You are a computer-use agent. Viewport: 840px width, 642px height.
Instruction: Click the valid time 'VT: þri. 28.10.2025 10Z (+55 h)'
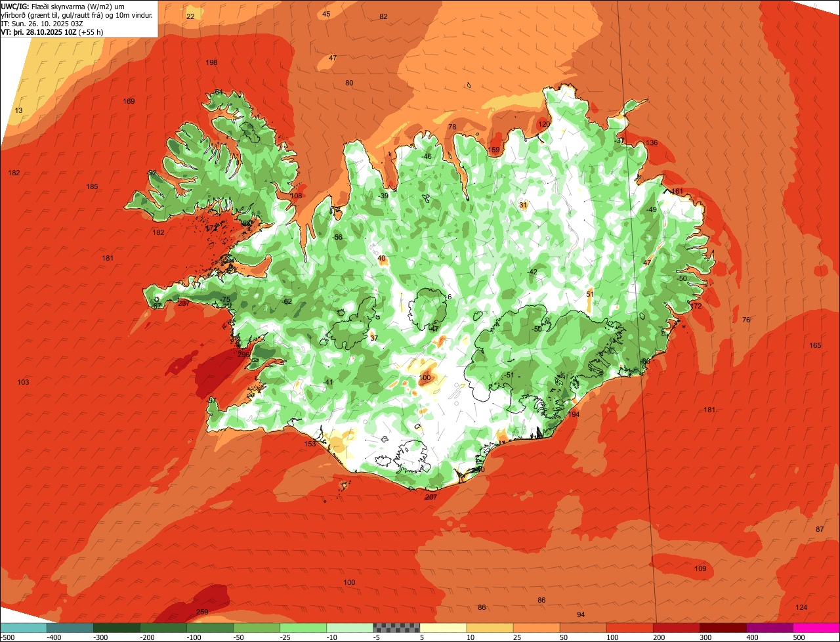tap(52, 32)
